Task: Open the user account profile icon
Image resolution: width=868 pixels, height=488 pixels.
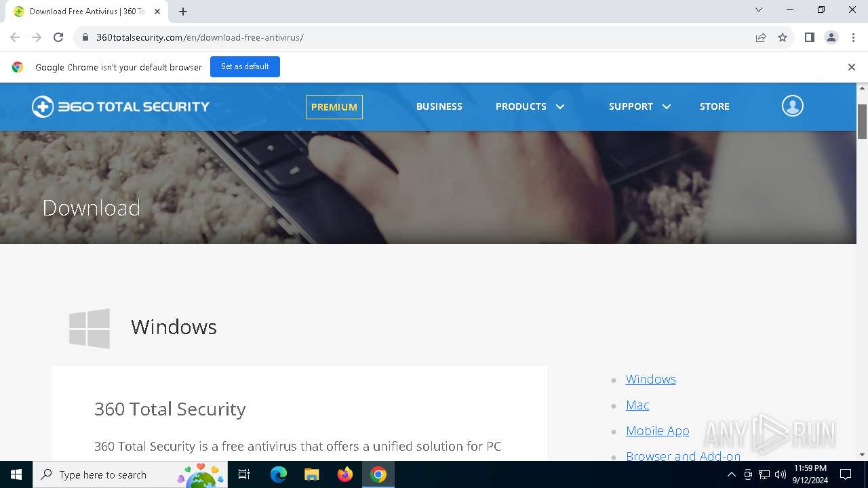Action: (792, 106)
